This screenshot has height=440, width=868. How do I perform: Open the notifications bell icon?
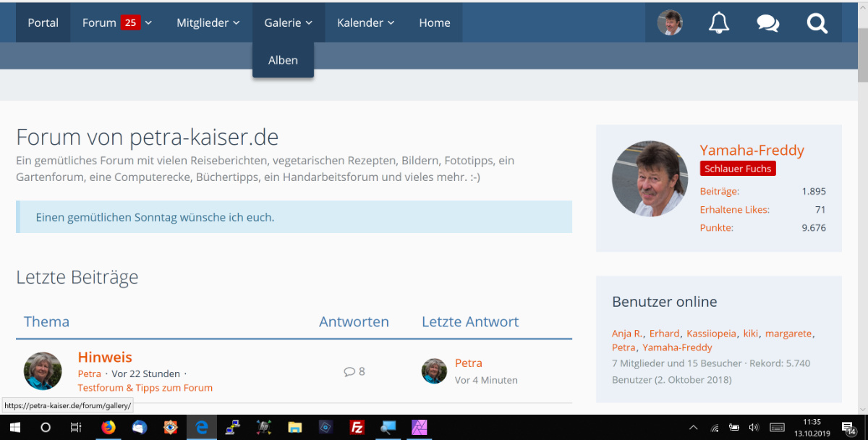coord(718,23)
